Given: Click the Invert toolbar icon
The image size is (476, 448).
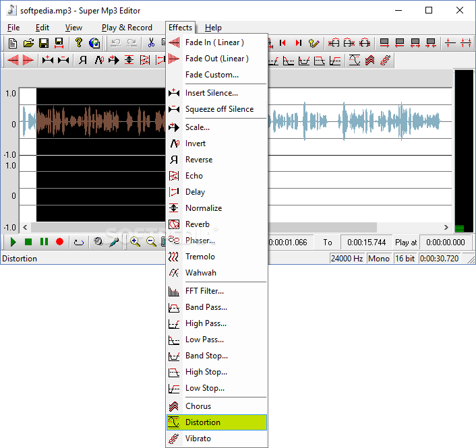Looking at the screenshot, I should [99, 60].
